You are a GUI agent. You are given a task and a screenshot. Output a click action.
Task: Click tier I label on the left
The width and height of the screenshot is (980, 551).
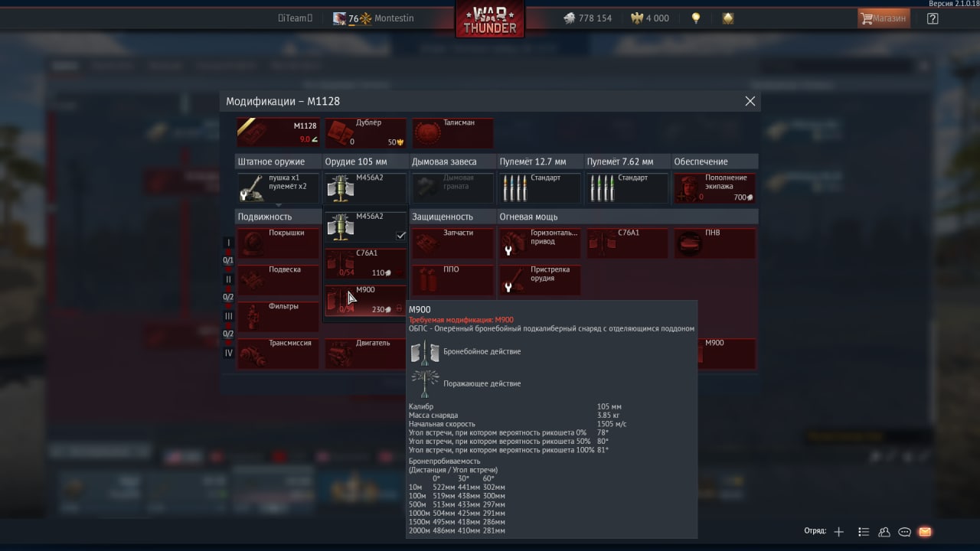(x=228, y=243)
